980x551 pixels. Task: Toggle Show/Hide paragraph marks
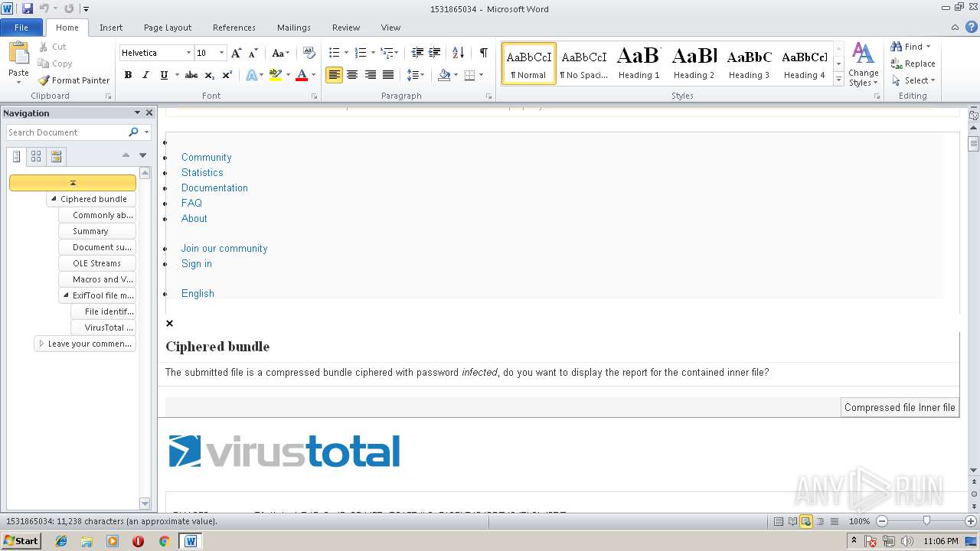(x=484, y=53)
